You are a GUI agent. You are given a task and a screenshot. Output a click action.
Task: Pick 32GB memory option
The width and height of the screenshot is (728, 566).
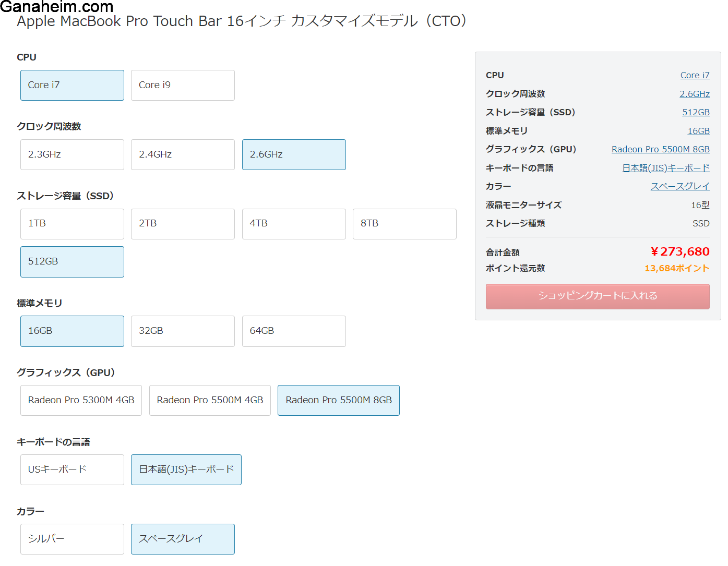click(183, 331)
